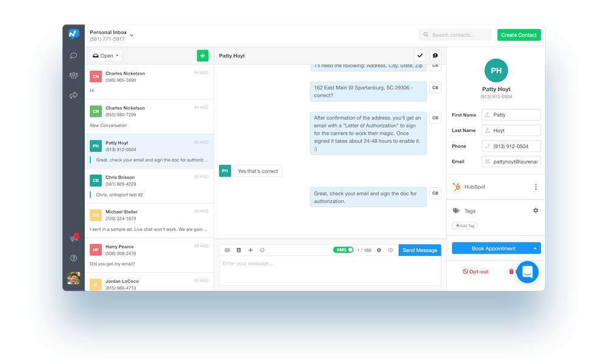Open emoji picker smiley icon
607x364 pixels.
coord(262,251)
